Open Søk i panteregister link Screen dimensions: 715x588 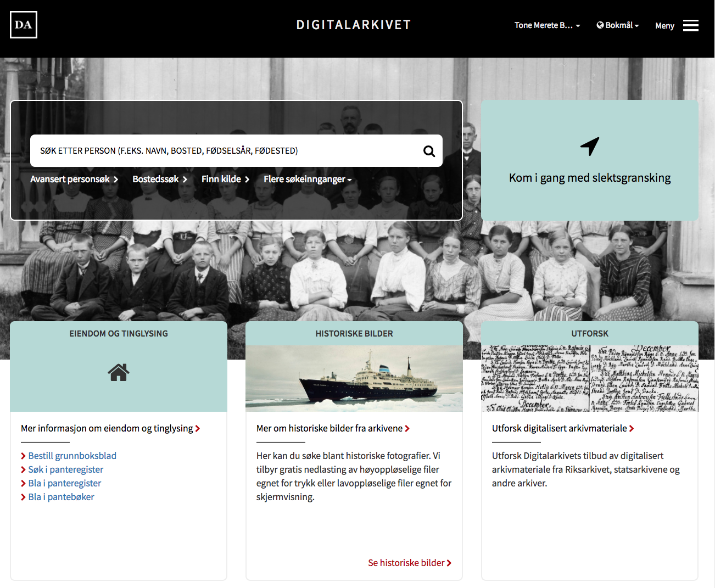65,469
